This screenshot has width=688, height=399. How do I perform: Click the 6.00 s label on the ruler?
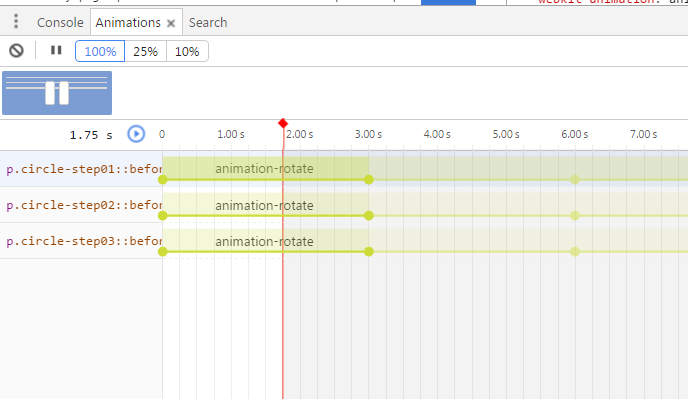click(x=575, y=134)
